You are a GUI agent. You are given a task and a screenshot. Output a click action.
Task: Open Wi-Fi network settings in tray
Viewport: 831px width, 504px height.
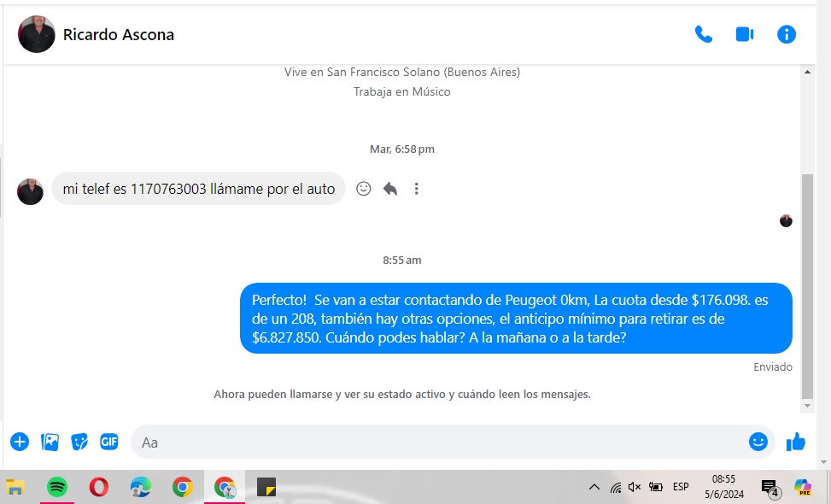pos(615,487)
